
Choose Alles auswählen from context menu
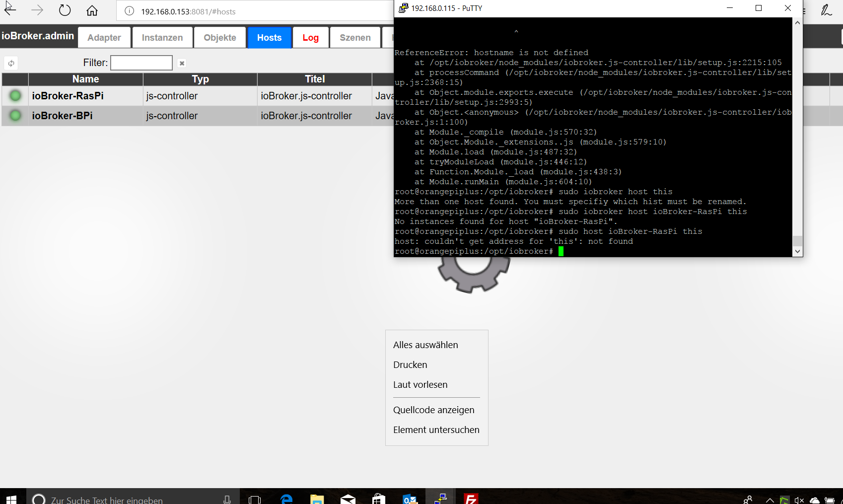(x=437, y=345)
